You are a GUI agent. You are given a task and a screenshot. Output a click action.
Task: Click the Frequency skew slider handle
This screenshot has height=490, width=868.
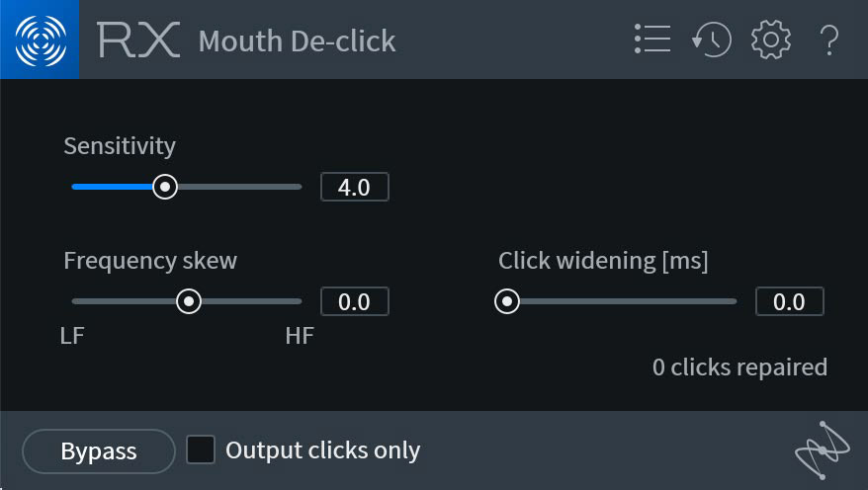click(x=189, y=301)
